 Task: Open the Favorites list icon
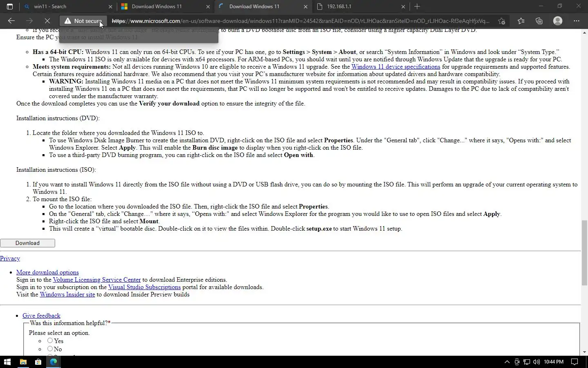(521, 21)
